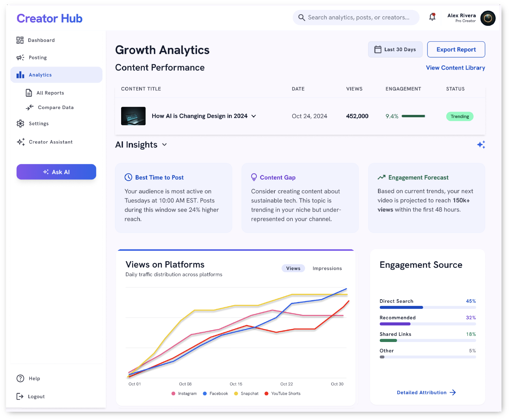Click the arrow icon next to Detailed Attribution

[453, 392]
